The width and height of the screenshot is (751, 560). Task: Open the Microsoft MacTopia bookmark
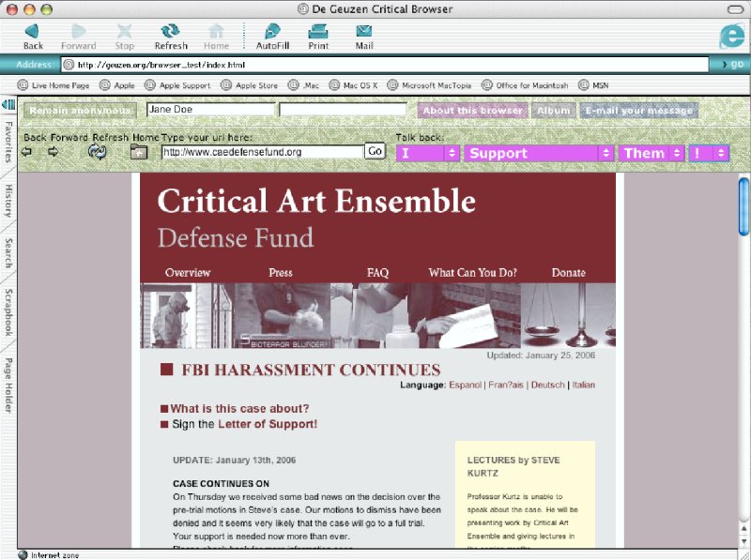pyautogui.click(x=429, y=85)
